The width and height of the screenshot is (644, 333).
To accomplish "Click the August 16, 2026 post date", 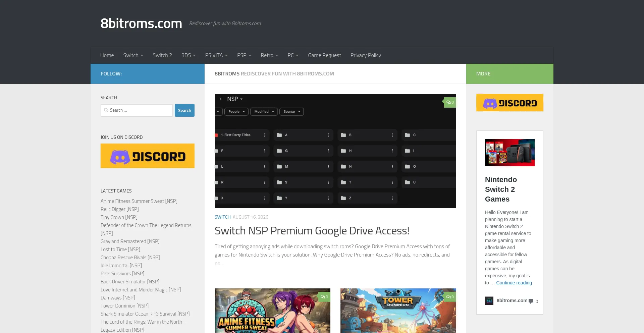I will 251,217.
